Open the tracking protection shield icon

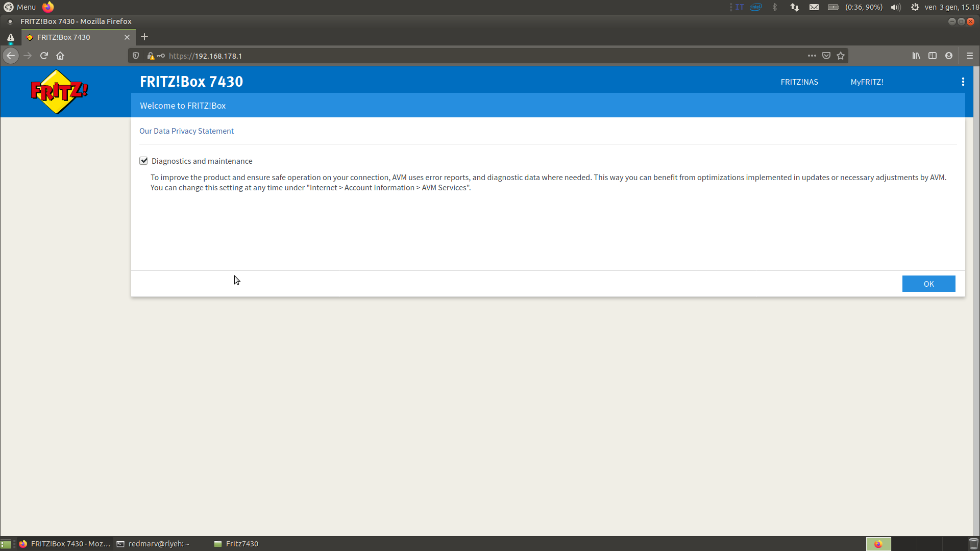(x=136, y=56)
